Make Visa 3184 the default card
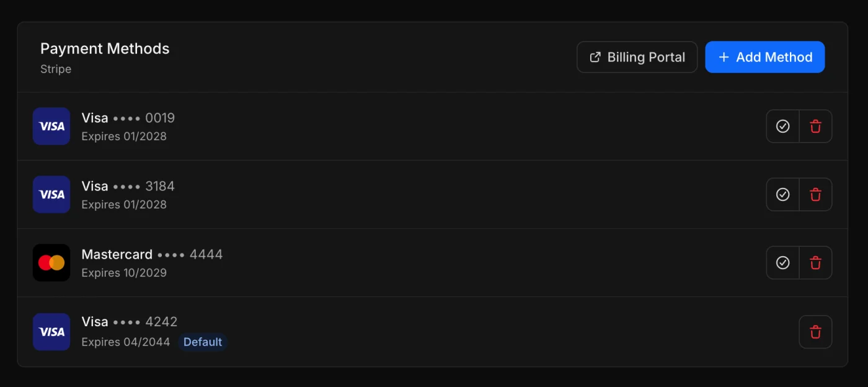This screenshot has width=868, height=387. 783,195
